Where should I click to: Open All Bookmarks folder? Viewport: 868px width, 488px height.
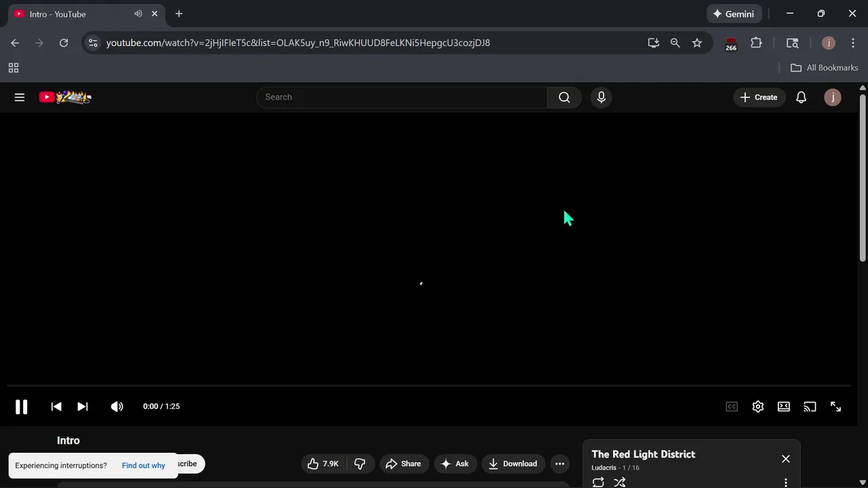825,68
